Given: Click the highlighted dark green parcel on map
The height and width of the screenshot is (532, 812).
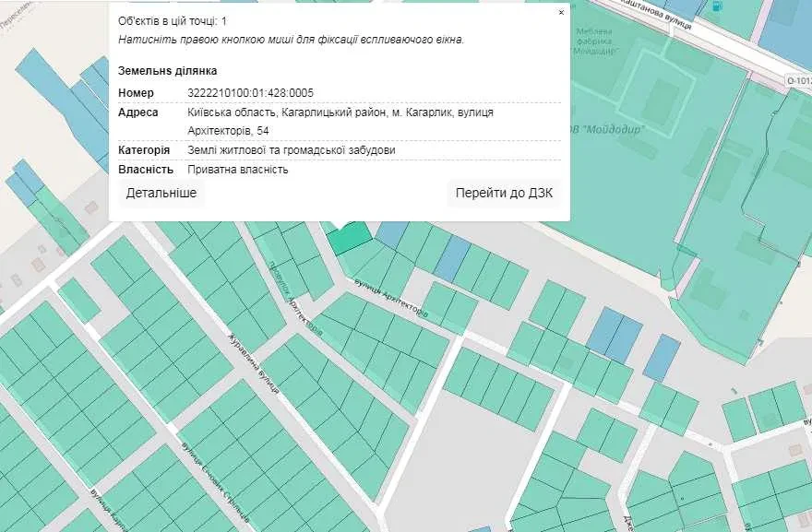Looking at the screenshot, I should [x=350, y=239].
